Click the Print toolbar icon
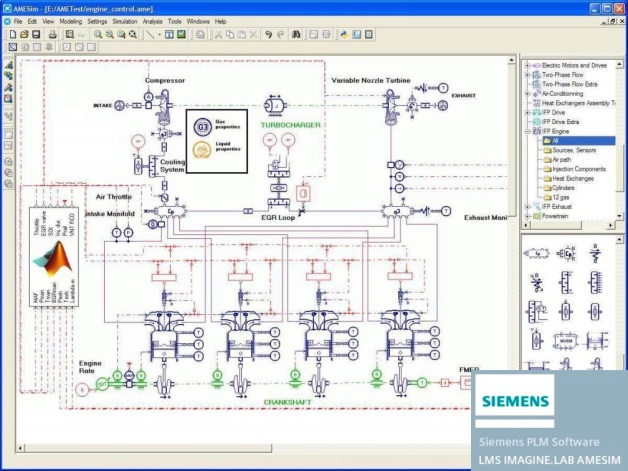This screenshot has height=471, width=628. point(52,35)
